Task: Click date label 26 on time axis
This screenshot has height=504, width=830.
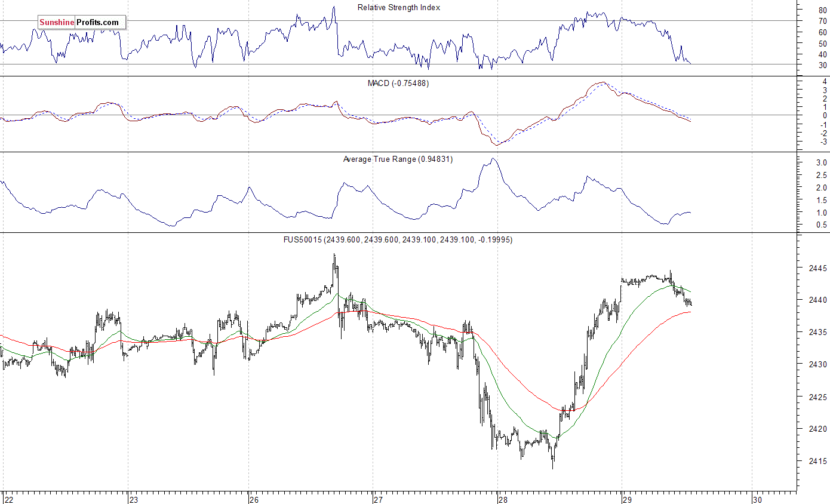Action: click(254, 499)
